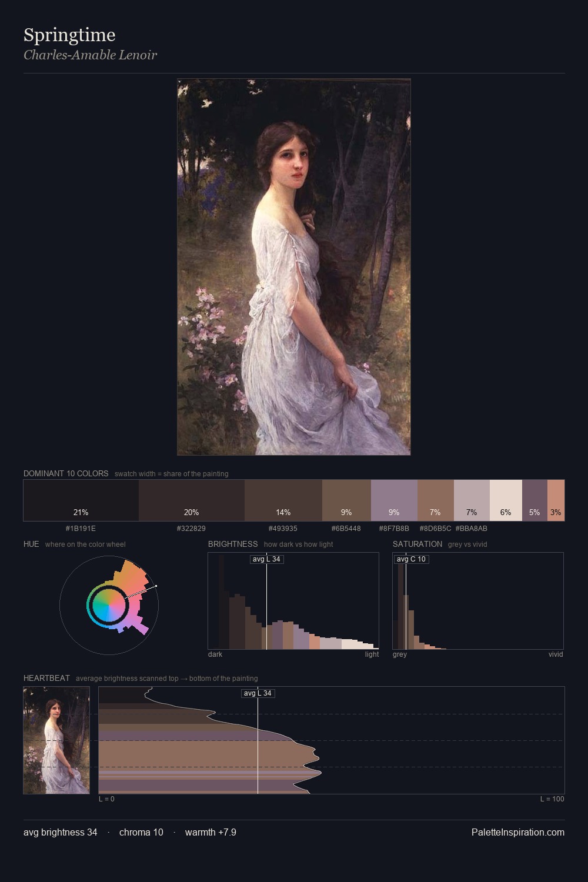Image resolution: width=588 pixels, height=882 pixels.
Task: Pick the 7% swatch #BBA8AB
Action: 472,500
